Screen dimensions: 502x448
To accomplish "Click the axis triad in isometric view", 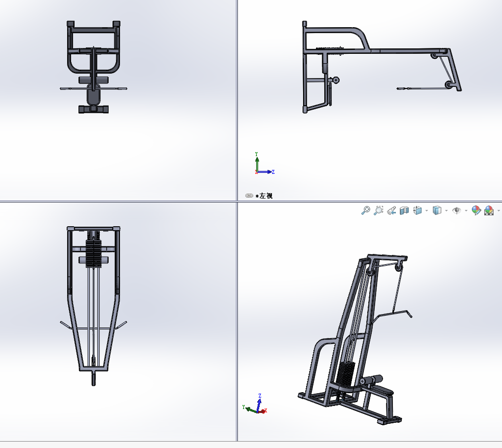I will [255, 405].
